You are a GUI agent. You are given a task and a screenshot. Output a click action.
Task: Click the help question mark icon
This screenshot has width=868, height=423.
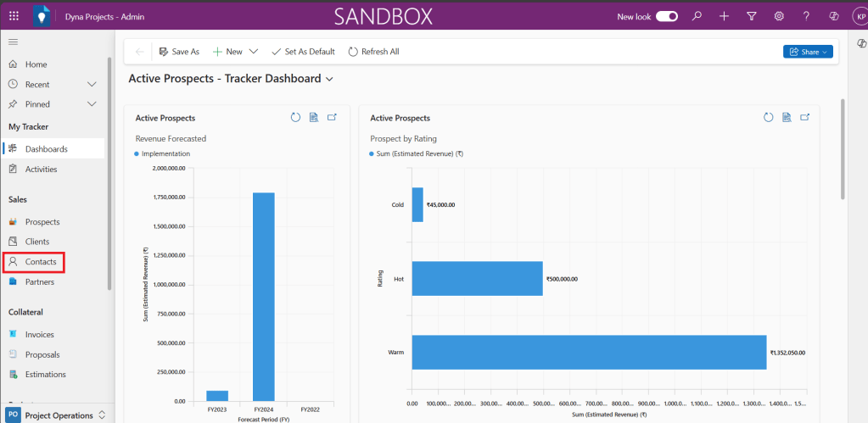tap(806, 16)
